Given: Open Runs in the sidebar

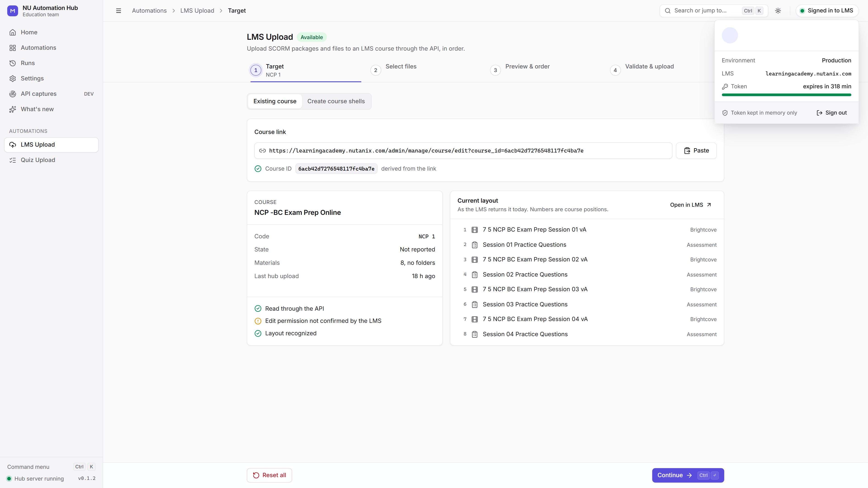Looking at the screenshot, I should (x=51, y=63).
